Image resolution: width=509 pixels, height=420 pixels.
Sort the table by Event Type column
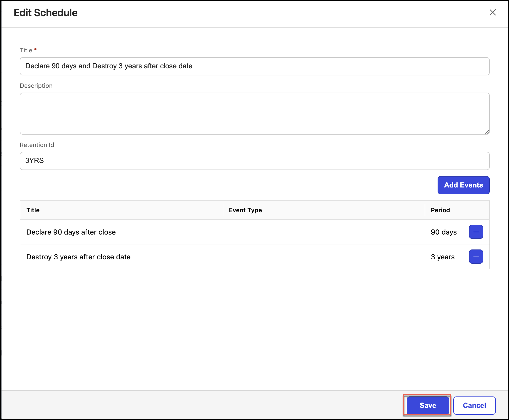point(245,210)
